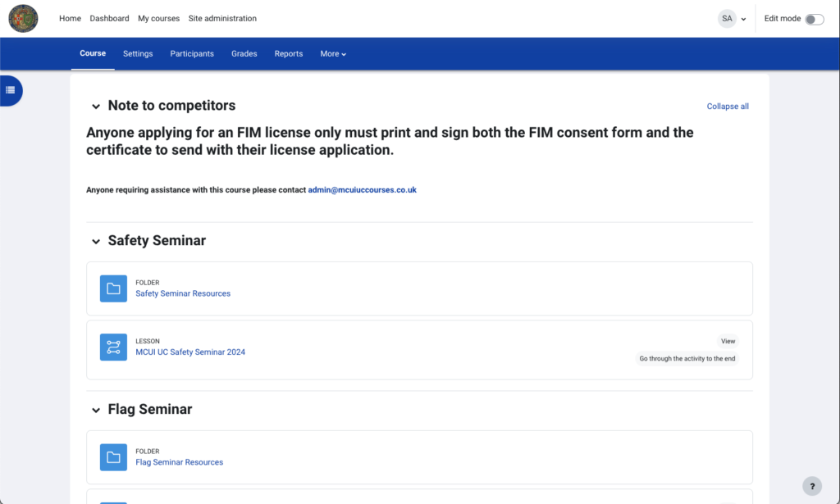Viewport: 840px width, 504px height.
Task: Open the help question mark button
Action: (x=811, y=485)
